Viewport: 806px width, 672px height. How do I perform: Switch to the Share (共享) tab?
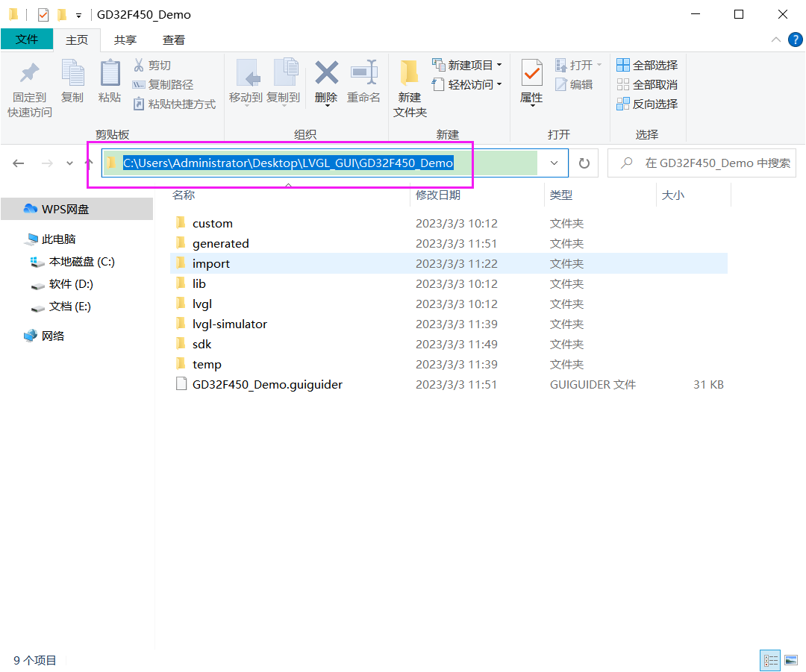[x=125, y=40]
